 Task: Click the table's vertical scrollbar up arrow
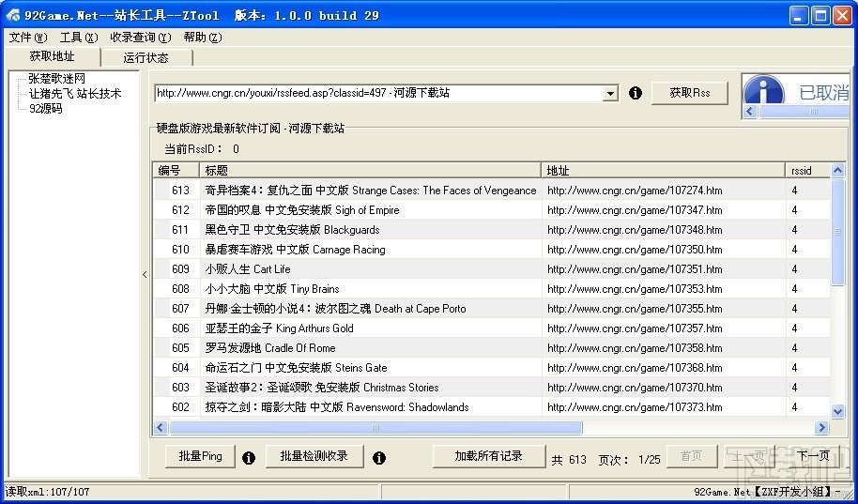[x=837, y=171]
